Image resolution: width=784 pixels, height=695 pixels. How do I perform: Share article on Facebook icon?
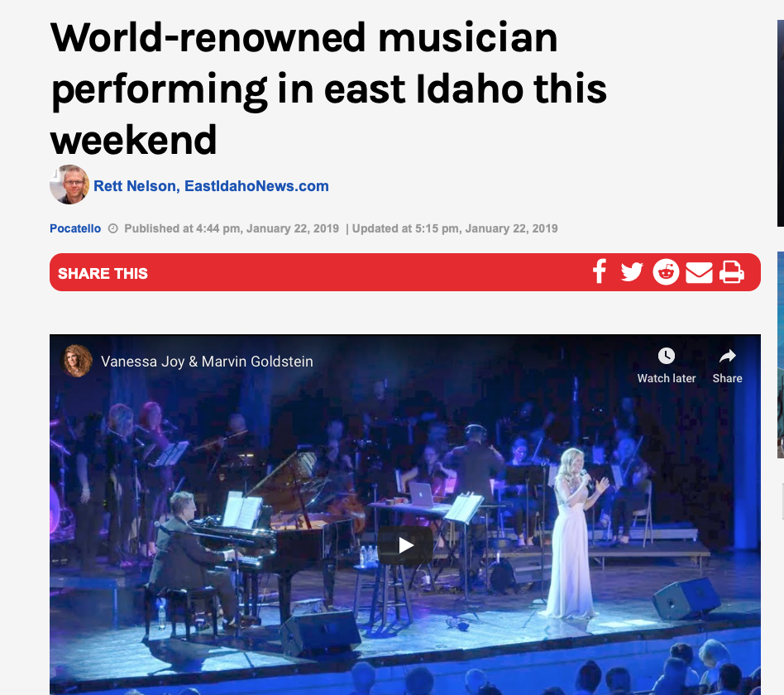(599, 272)
